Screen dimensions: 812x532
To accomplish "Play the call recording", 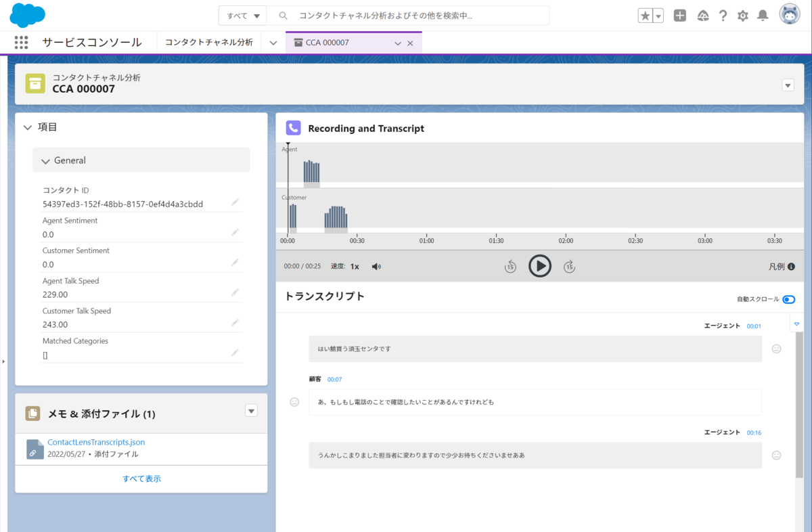I will tap(539, 266).
